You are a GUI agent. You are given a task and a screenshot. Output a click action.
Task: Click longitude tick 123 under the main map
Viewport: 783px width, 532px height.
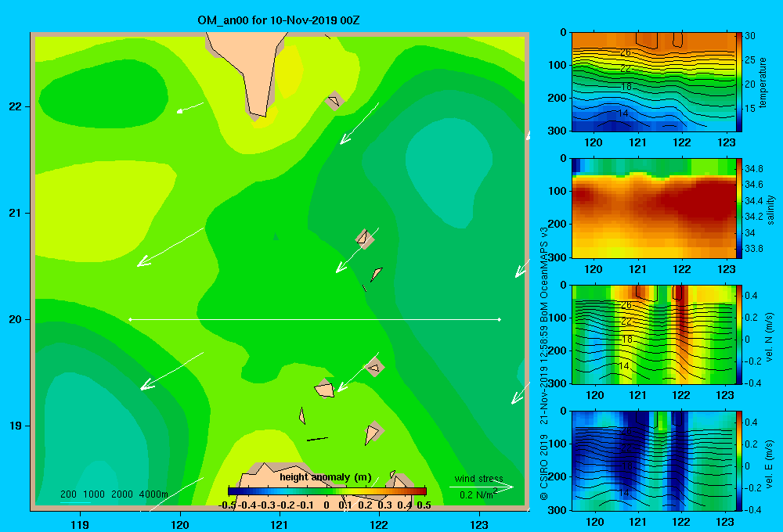[x=479, y=524]
